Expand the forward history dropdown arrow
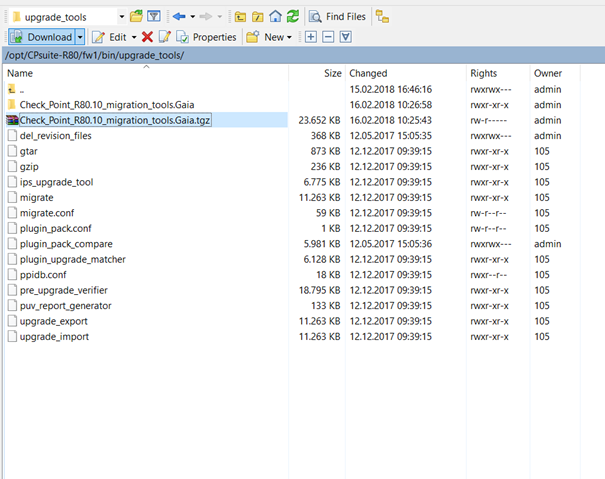Viewport: 605px width, 479px height. (220, 17)
